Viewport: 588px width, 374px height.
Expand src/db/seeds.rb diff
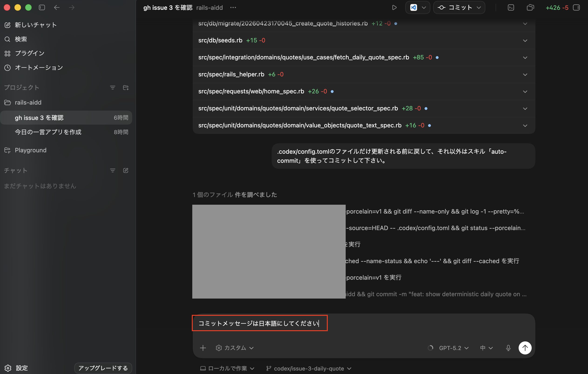pos(525,40)
